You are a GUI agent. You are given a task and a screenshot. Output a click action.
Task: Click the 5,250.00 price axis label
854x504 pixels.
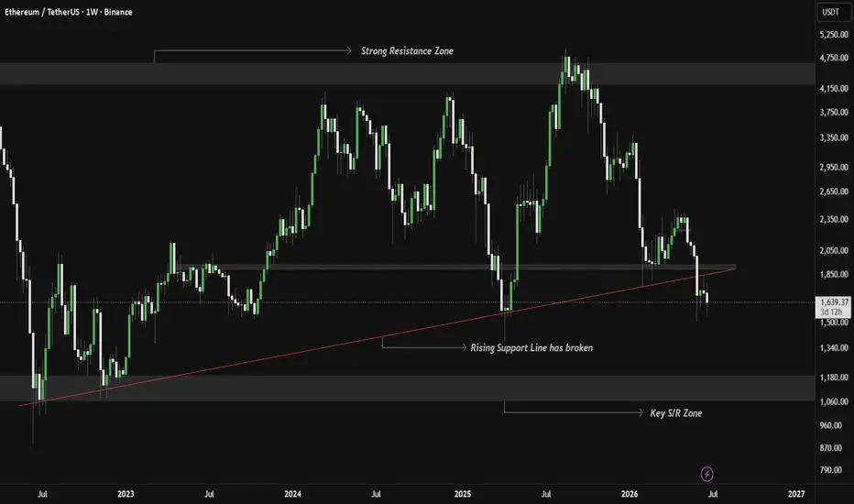tap(834, 34)
